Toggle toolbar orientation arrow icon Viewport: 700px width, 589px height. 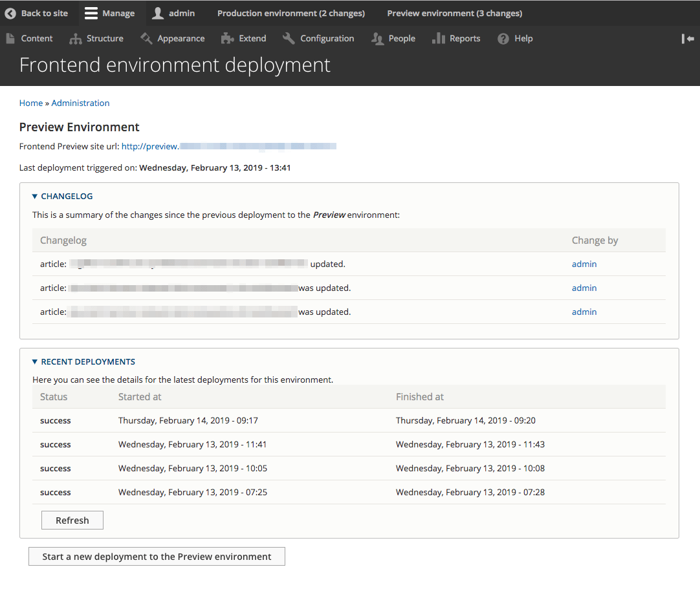[688, 39]
